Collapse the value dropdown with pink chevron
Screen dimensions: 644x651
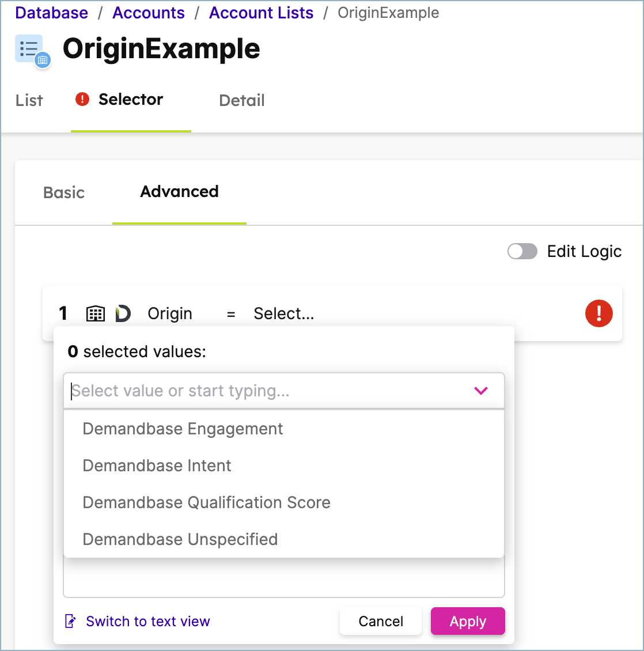coord(481,390)
